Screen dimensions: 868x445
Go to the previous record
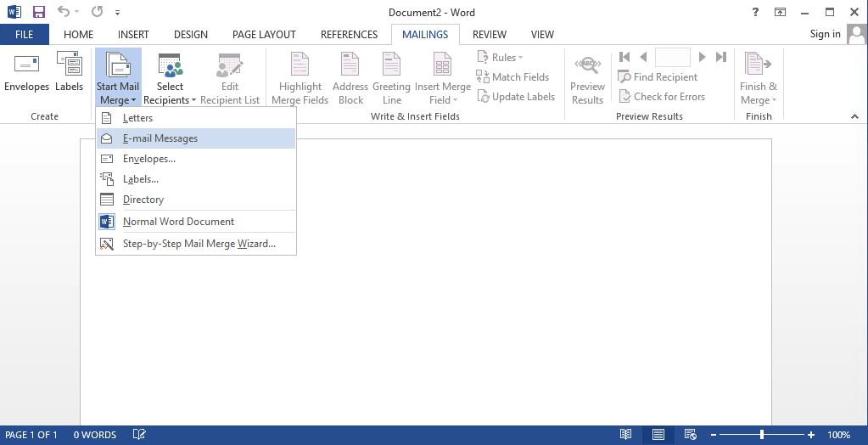(642, 57)
